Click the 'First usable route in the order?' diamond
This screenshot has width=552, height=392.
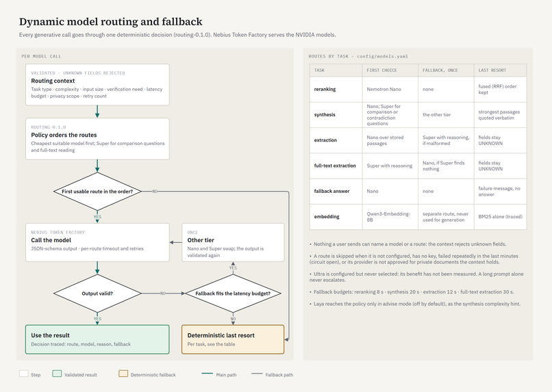click(x=97, y=192)
